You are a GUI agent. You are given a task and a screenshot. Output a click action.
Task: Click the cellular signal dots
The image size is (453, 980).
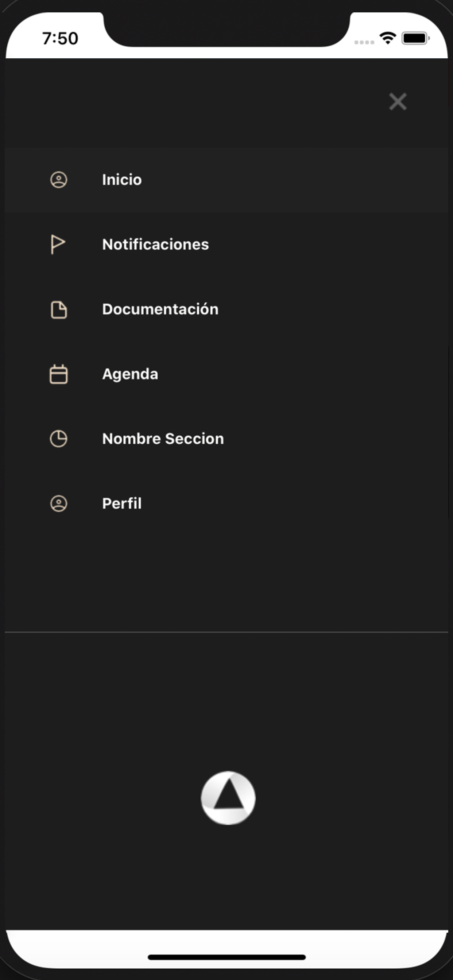pyautogui.click(x=364, y=42)
